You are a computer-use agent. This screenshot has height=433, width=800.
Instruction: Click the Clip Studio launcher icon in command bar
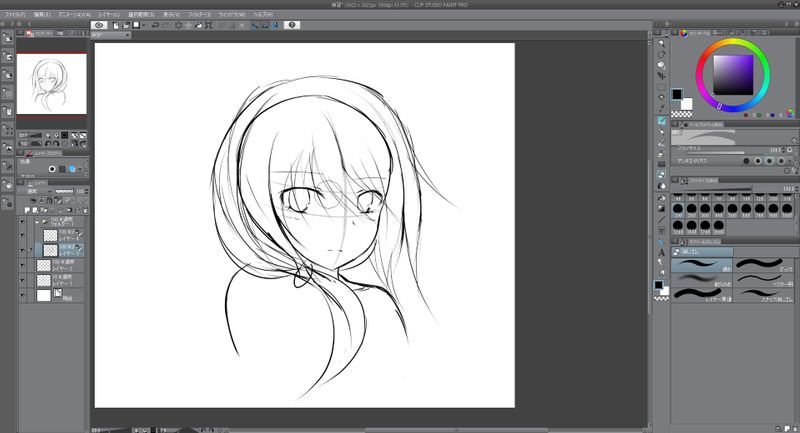click(100, 25)
